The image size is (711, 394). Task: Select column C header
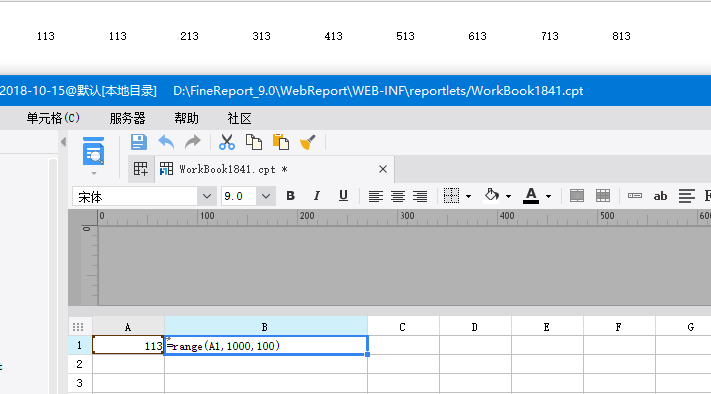click(403, 327)
